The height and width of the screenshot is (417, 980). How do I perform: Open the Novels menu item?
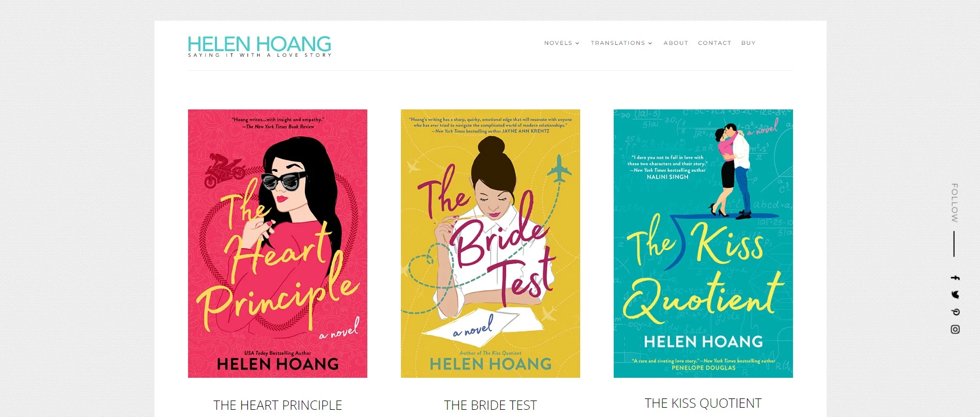[558, 43]
